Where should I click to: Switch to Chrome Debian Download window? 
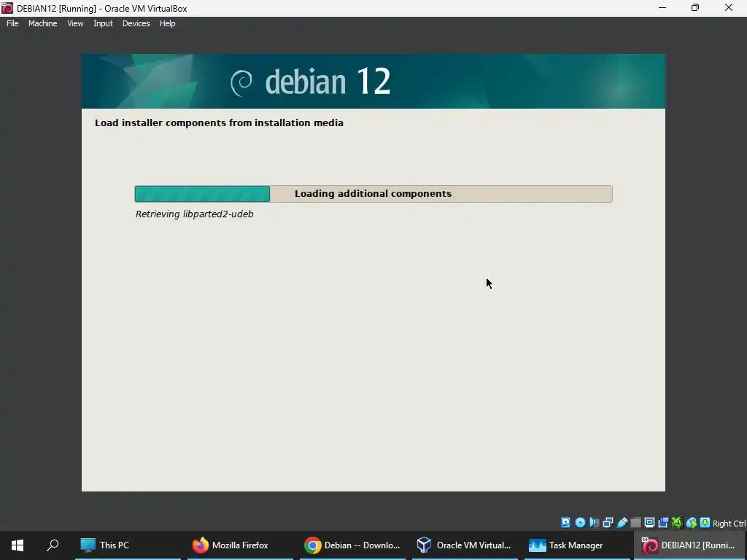coord(352,545)
